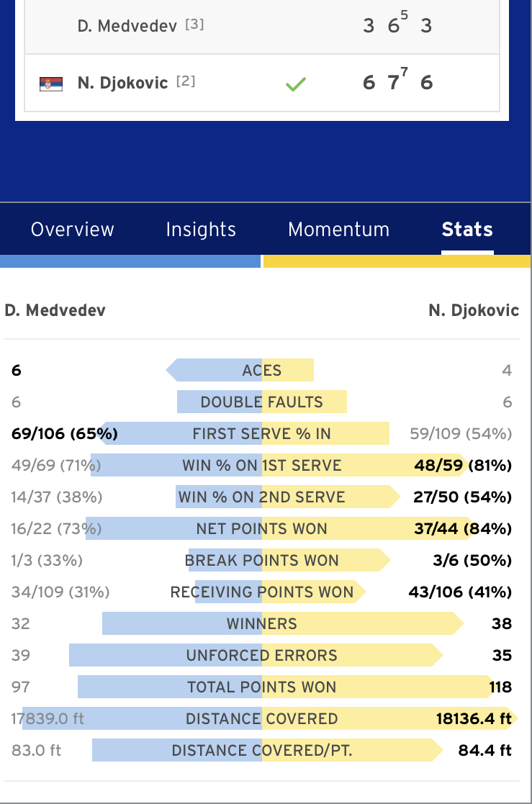Click the UNFORCED ERRORS stat bar
This screenshot has height=804, width=532.
(x=256, y=655)
